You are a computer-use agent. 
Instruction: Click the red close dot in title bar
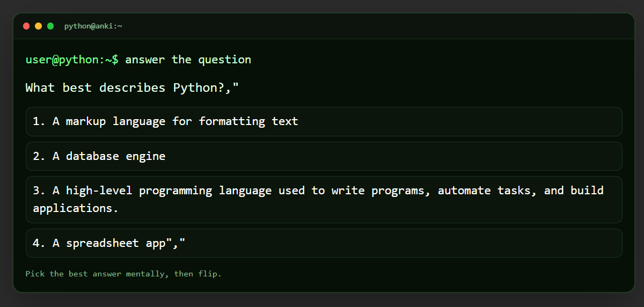(x=26, y=26)
